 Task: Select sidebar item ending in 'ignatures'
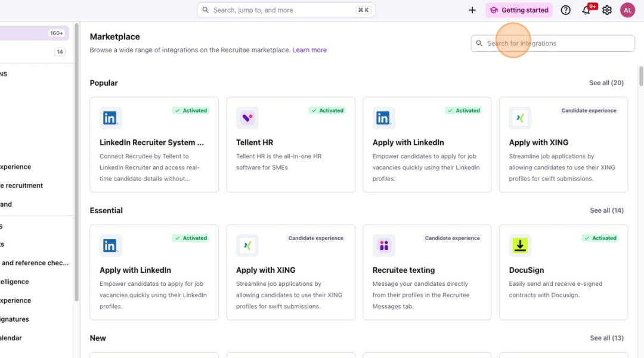pyautogui.click(x=14, y=319)
